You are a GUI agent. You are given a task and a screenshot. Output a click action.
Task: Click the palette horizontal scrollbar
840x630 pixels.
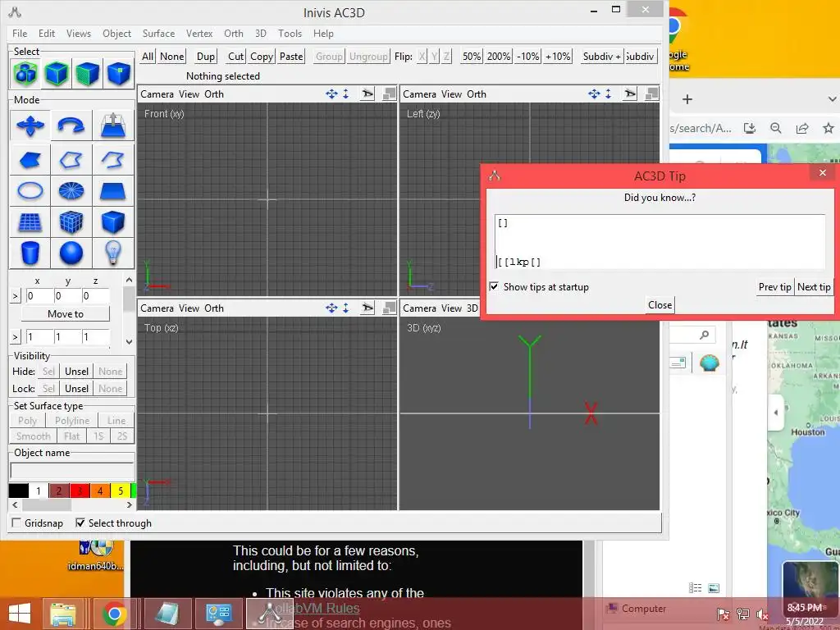pos(72,504)
